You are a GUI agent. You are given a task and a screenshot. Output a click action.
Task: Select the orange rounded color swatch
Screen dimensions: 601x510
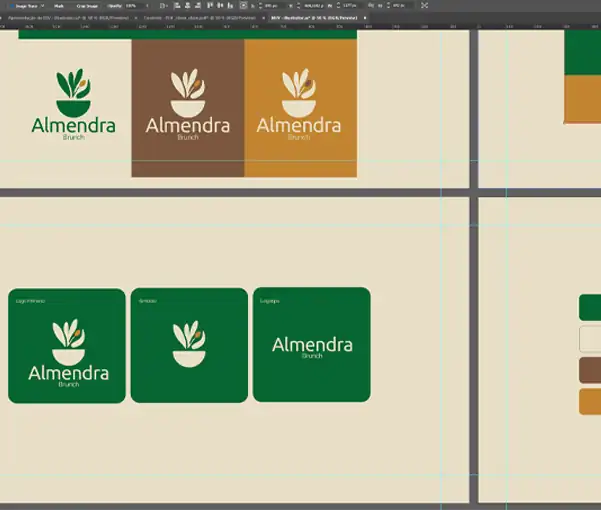(x=590, y=402)
